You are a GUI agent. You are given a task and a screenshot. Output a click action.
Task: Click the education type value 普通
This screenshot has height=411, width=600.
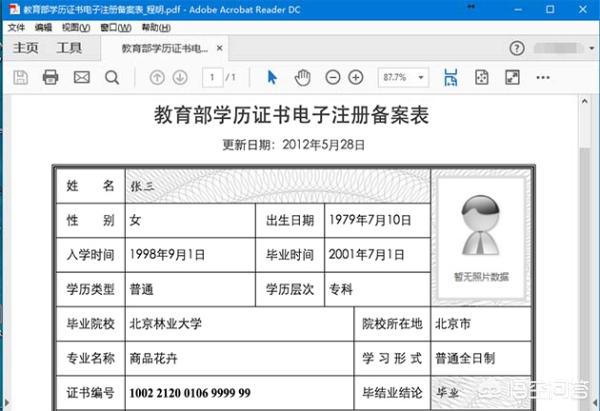(142, 289)
